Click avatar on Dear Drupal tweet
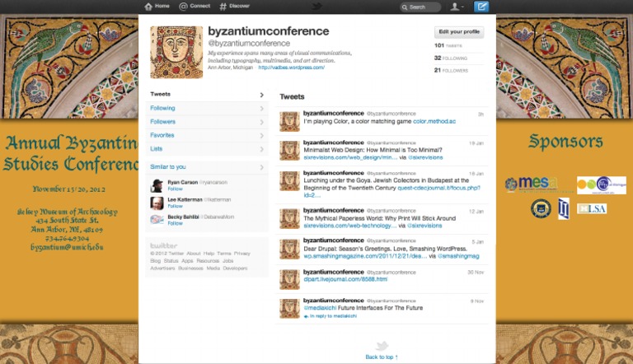This screenshot has height=364, width=633. point(289,249)
